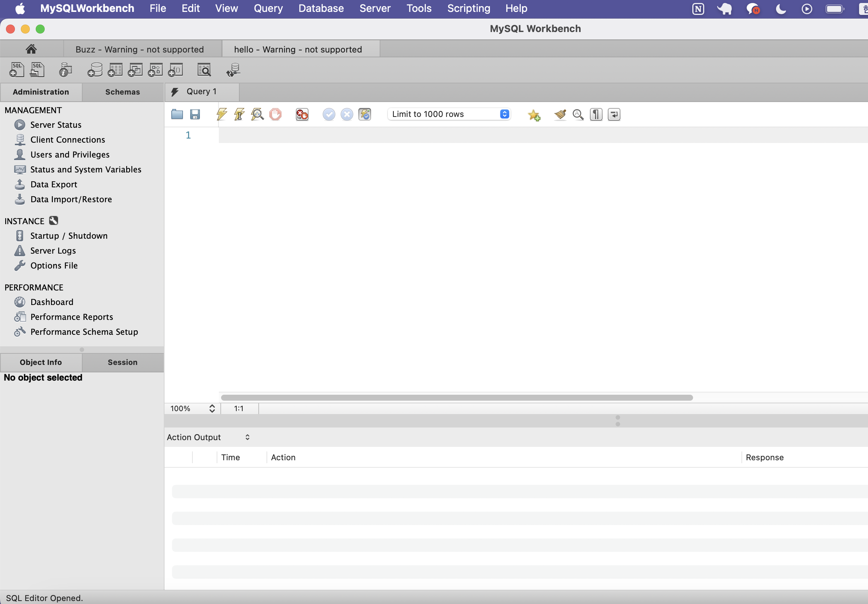
Task: Execute the SQL script lightning icon
Action: point(221,114)
